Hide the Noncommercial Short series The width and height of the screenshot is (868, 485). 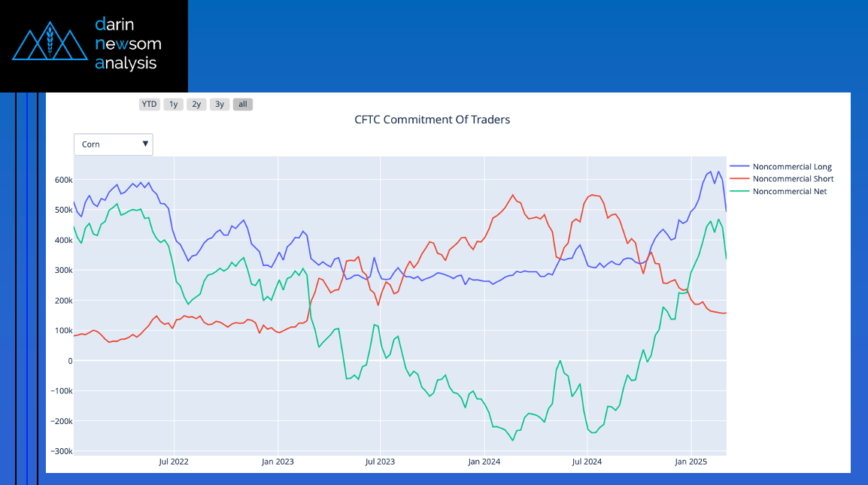point(793,179)
